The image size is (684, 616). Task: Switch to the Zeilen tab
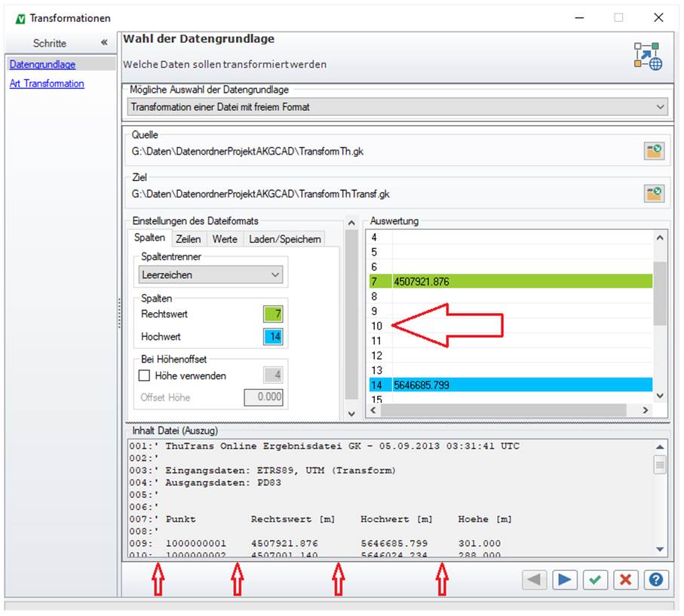point(188,239)
